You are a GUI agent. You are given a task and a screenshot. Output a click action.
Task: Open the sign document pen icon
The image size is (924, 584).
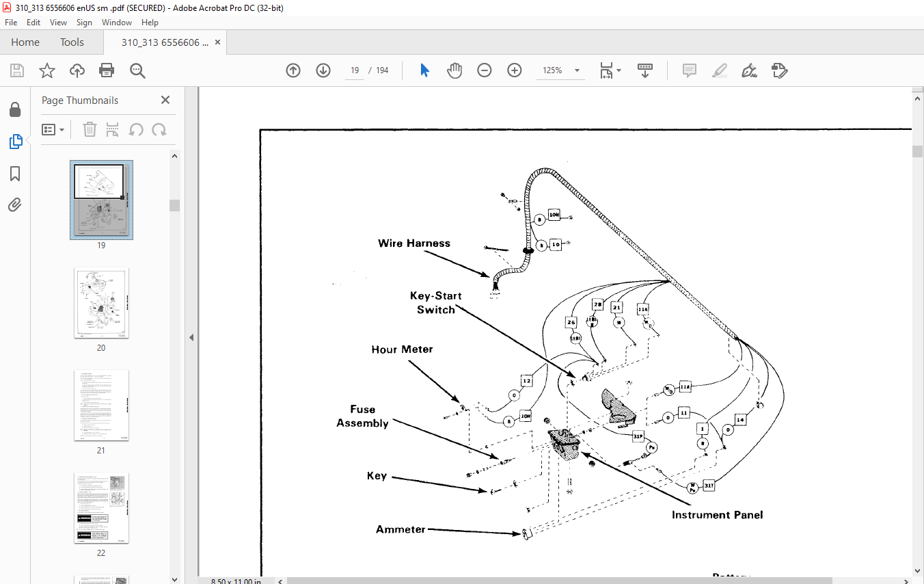(x=749, y=70)
